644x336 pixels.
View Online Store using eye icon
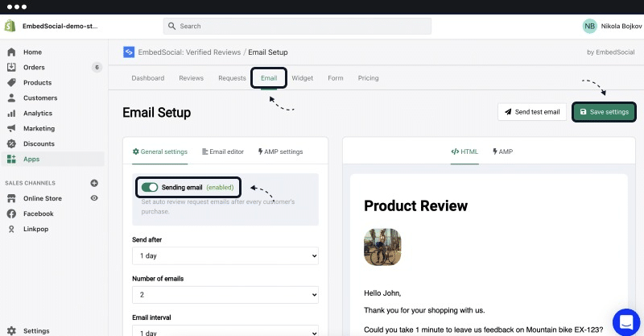pos(94,198)
